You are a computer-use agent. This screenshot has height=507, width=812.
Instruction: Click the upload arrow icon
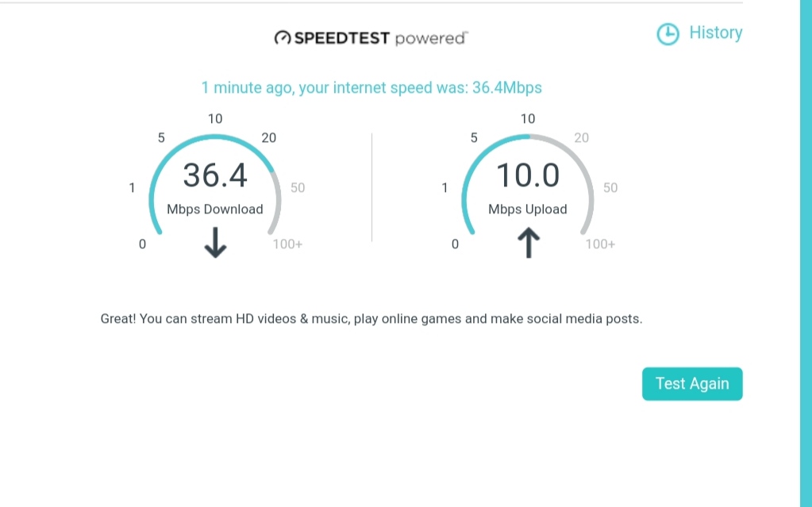tap(528, 243)
